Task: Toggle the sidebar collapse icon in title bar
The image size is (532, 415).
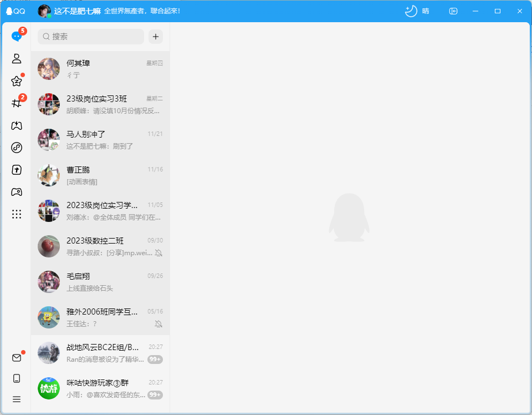Action: 453,11
